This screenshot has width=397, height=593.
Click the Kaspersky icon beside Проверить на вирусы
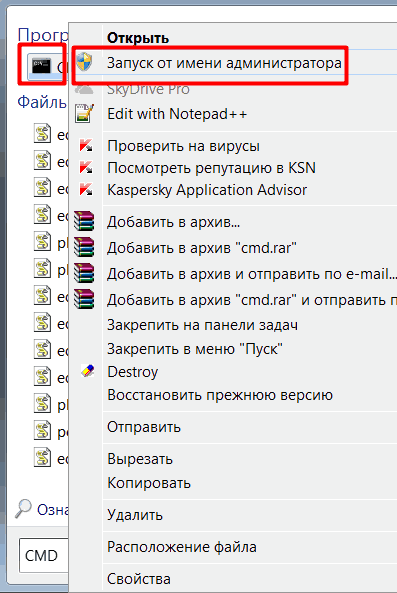(x=86, y=146)
